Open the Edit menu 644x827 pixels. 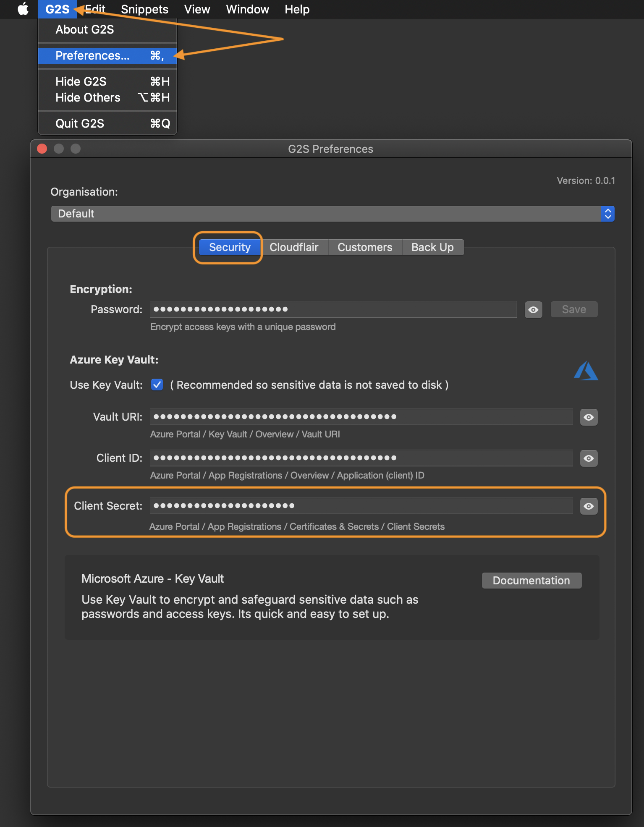point(95,9)
